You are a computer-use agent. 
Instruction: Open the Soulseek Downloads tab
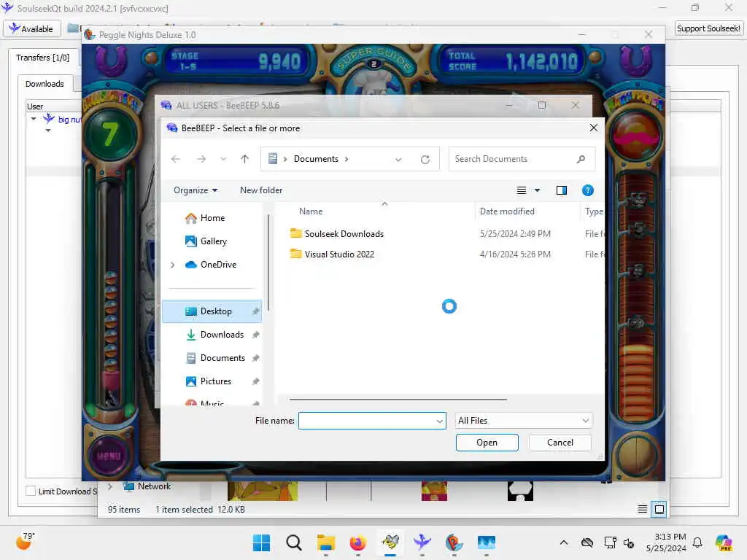(x=44, y=84)
